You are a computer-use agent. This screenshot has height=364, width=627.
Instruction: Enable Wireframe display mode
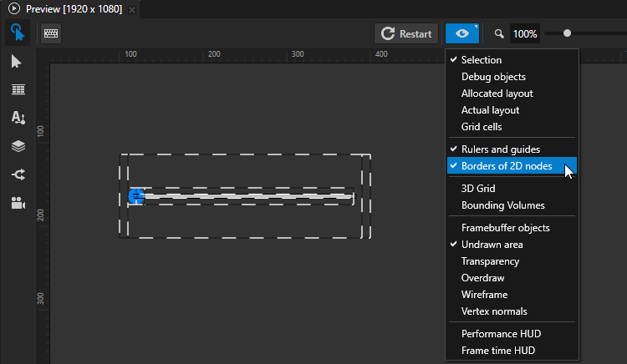[x=484, y=295]
